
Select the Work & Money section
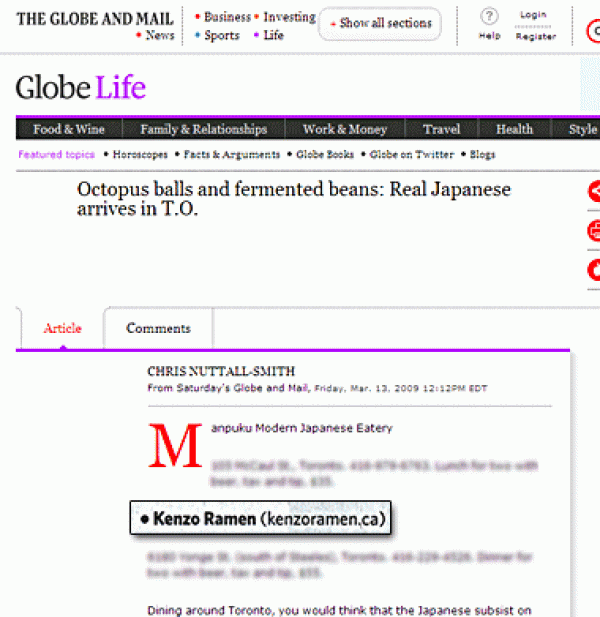pyautogui.click(x=345, y=129)
